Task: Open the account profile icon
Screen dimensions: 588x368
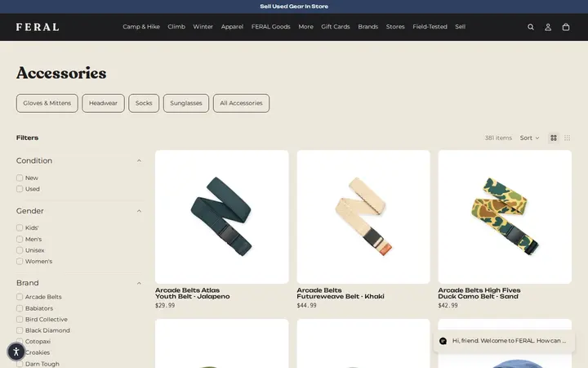Action: (x=548, y=27)
